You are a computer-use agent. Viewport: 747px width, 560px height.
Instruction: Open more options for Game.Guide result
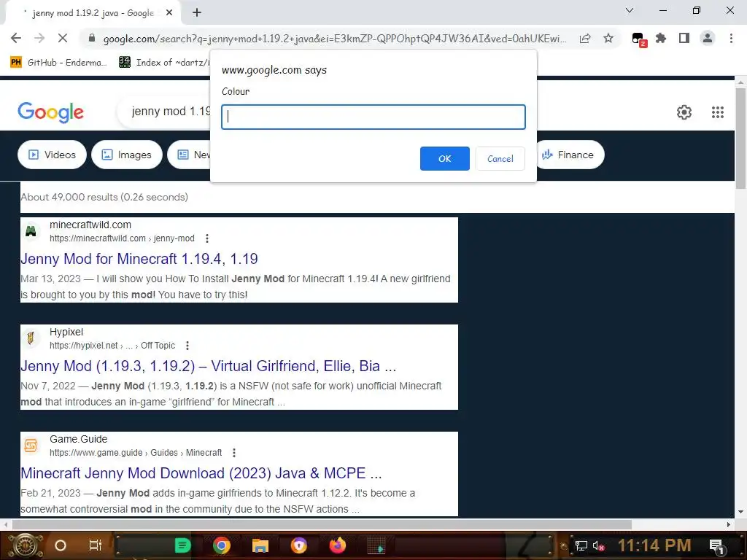click(234, 452)
